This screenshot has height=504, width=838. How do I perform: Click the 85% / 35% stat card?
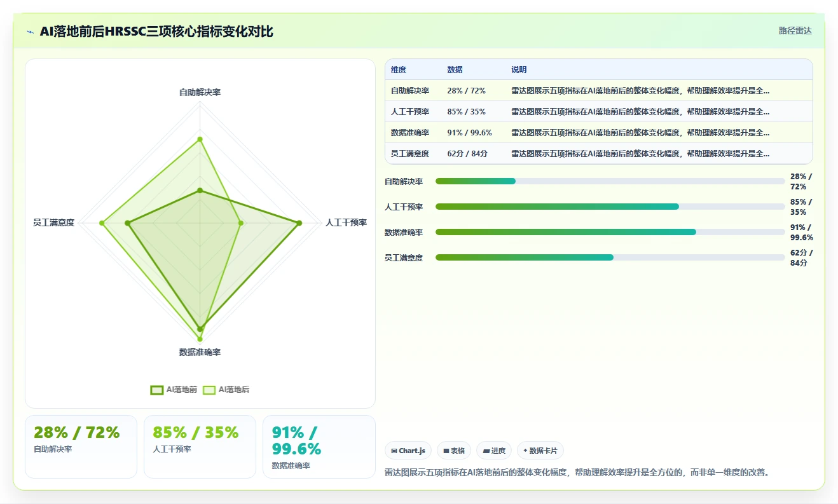click(200, 446)
